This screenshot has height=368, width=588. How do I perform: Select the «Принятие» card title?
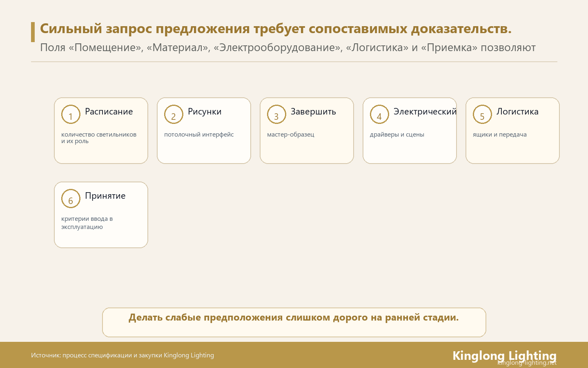105,196
